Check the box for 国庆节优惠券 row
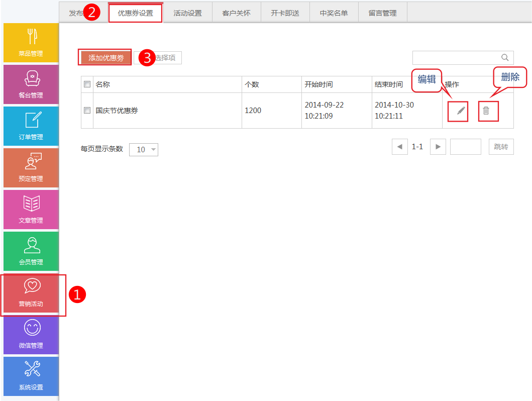532x401 pixels. pyautogui.click(x=87, y=111)
